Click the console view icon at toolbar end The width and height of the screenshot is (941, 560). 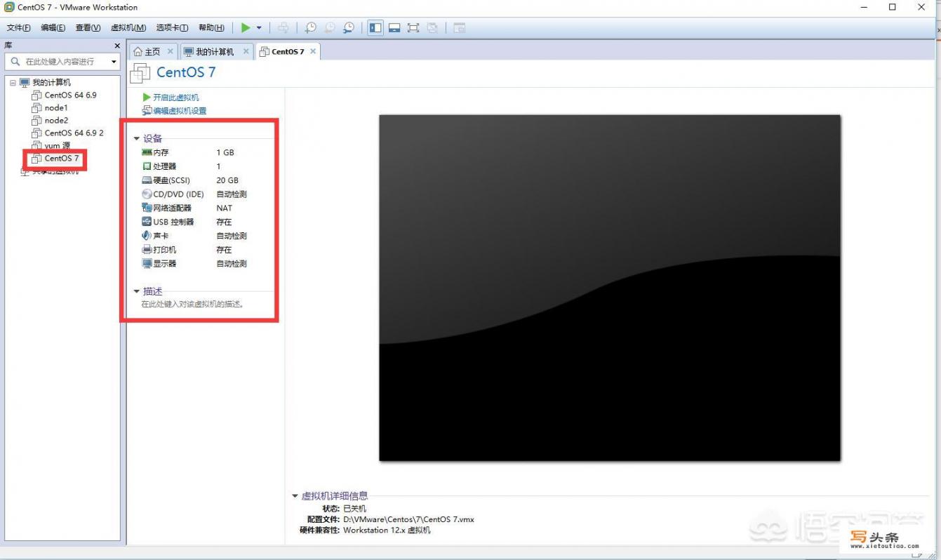tap(459, 28)
